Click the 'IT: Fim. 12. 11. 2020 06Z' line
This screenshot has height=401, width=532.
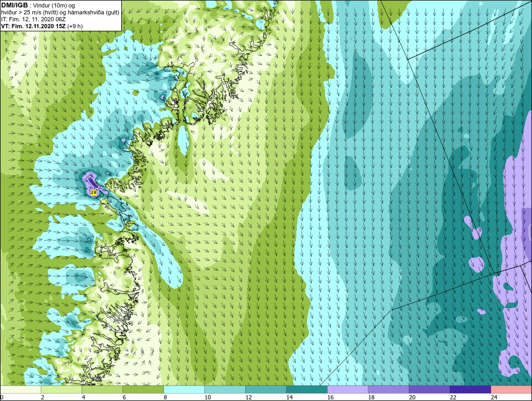click(33, 19)
